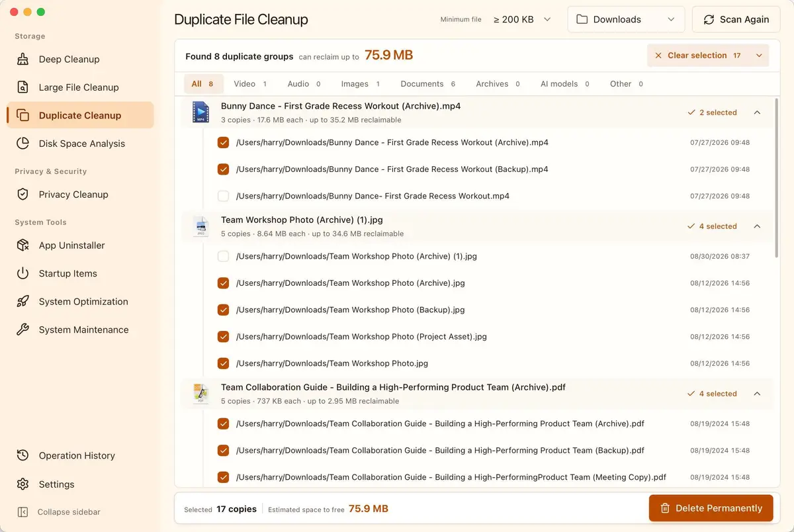Click the X icon on Clear selection
Image resolution: width=794 pixels, height=532 pixels.
pos(658,56)
